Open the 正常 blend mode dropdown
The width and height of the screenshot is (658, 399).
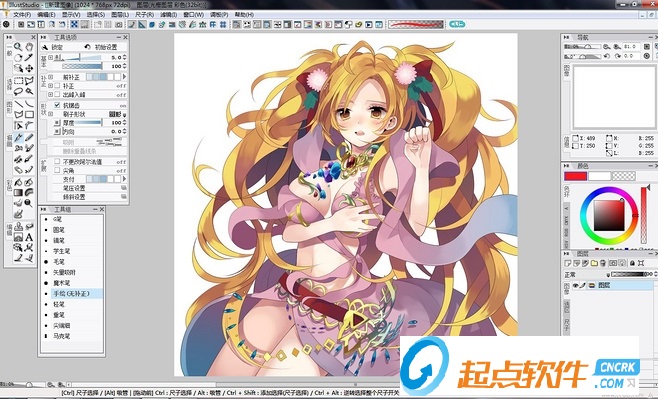[x=608, y=274]
